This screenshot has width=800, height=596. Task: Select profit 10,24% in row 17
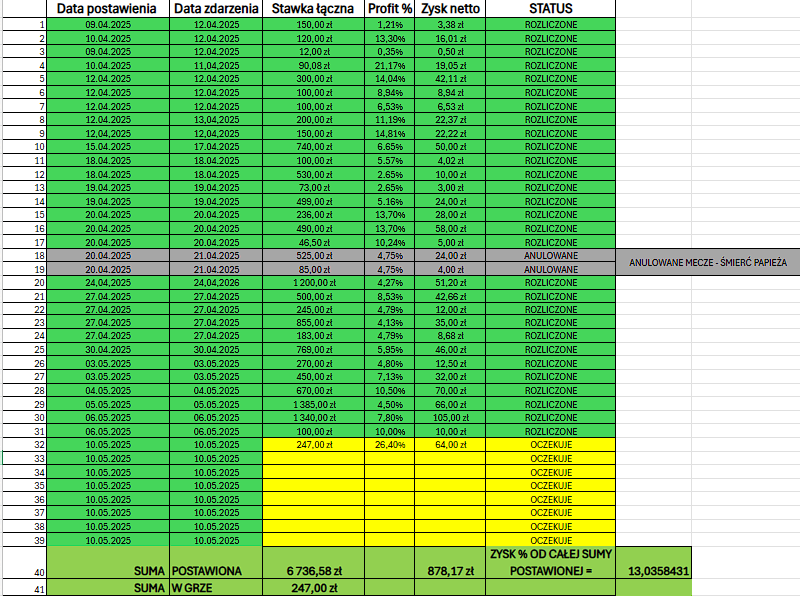390,242
